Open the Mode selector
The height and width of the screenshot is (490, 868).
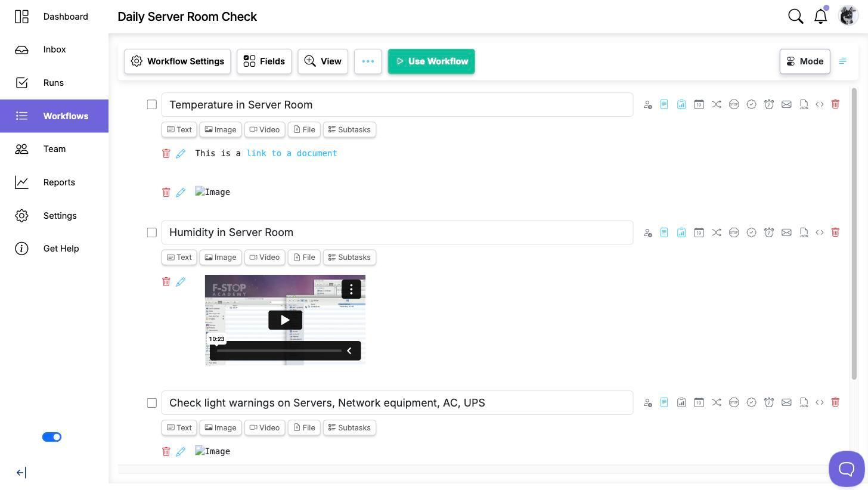pyautogui.click(x=805, y=61)
